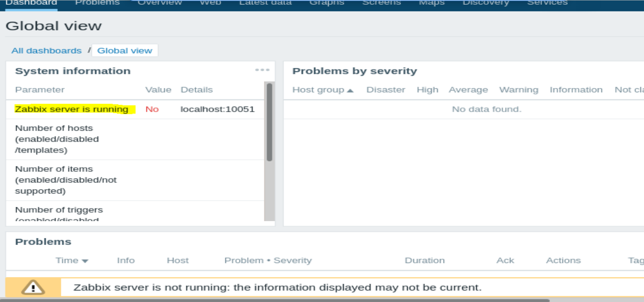The width and height of the screenshot is (644, 302).
Task: Click the 'Info' column header in Problems
Action: click(126, 260)
